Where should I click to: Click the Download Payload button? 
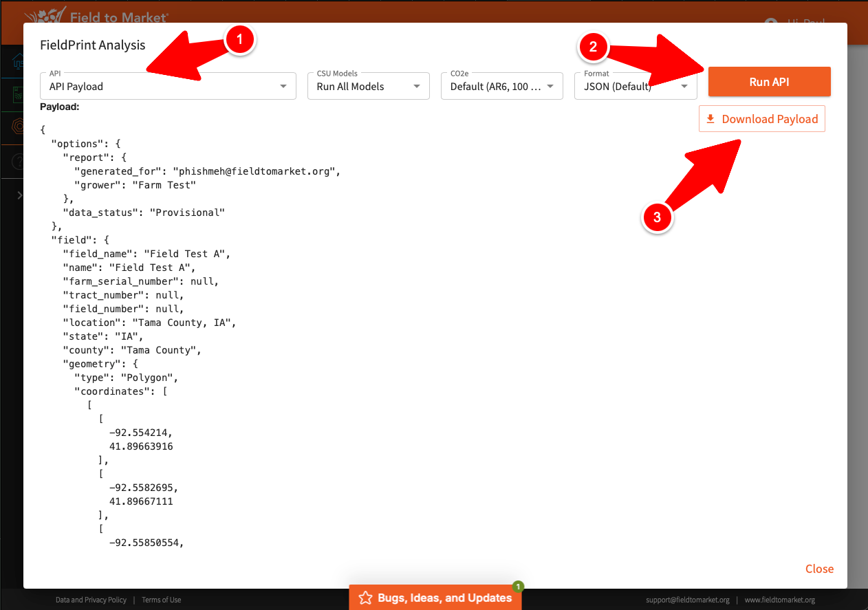pyautogui.click(x=761, y=119)
